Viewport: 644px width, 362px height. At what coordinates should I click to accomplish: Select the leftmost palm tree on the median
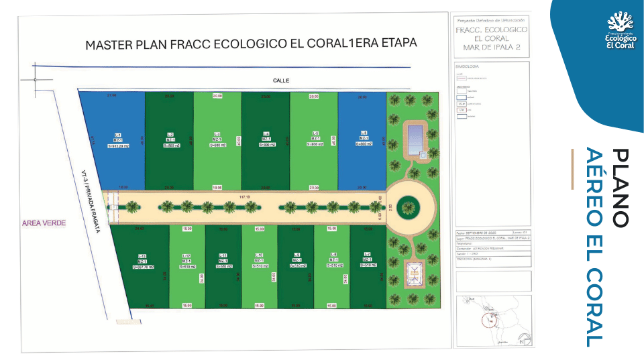tap(132, 207)
